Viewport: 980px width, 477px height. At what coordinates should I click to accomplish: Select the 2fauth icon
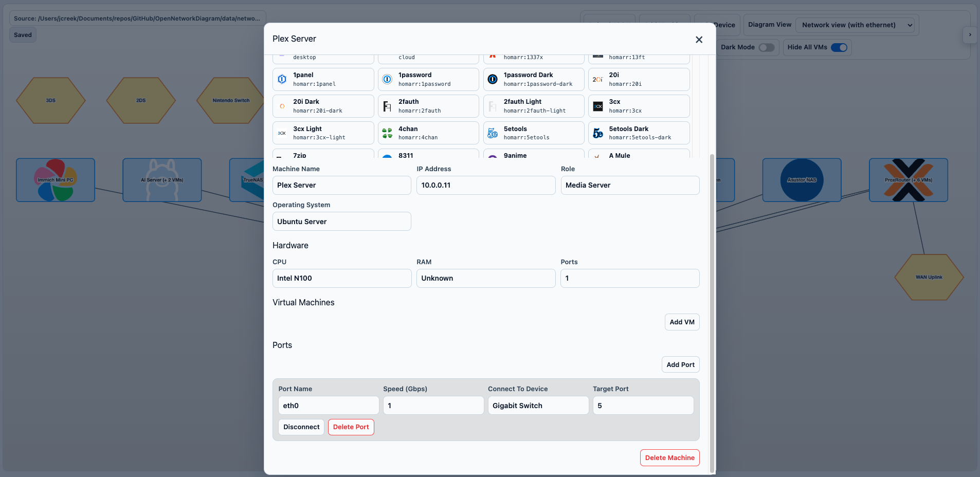tap(428, 106)
